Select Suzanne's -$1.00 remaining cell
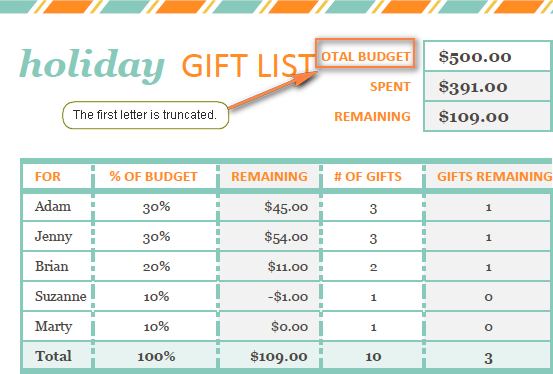This screenshot has width=553, height=374. click(x=269, y=296)
